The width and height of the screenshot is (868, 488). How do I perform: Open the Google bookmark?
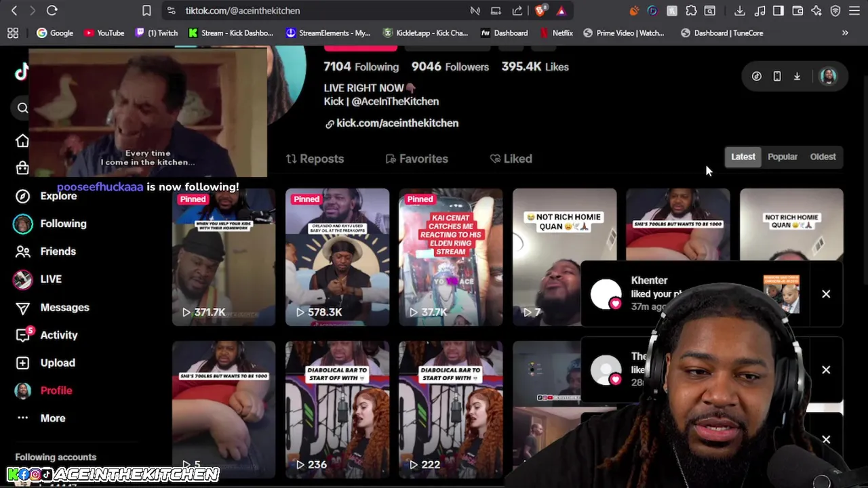click(55, 33)
